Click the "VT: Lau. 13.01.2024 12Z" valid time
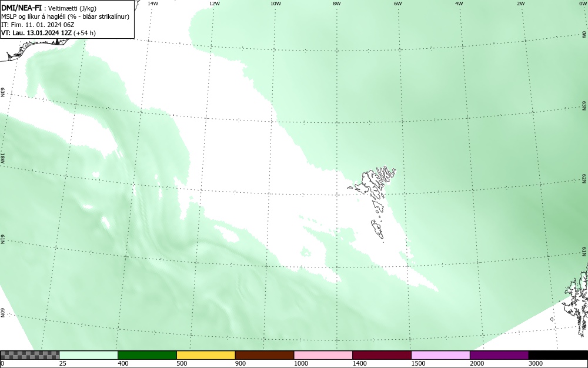 (x=36, y=33)
